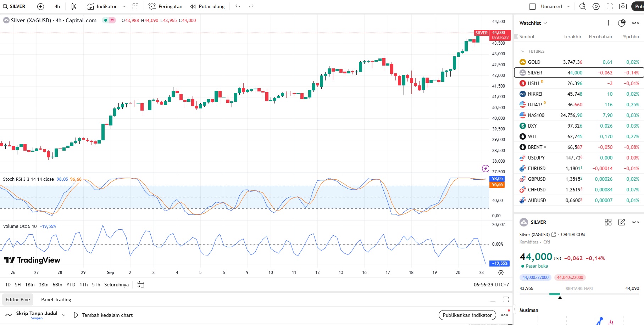644x325 pixels.
Task: Enter fullscreen mode using the fullscreen icon
Action: 610,6
